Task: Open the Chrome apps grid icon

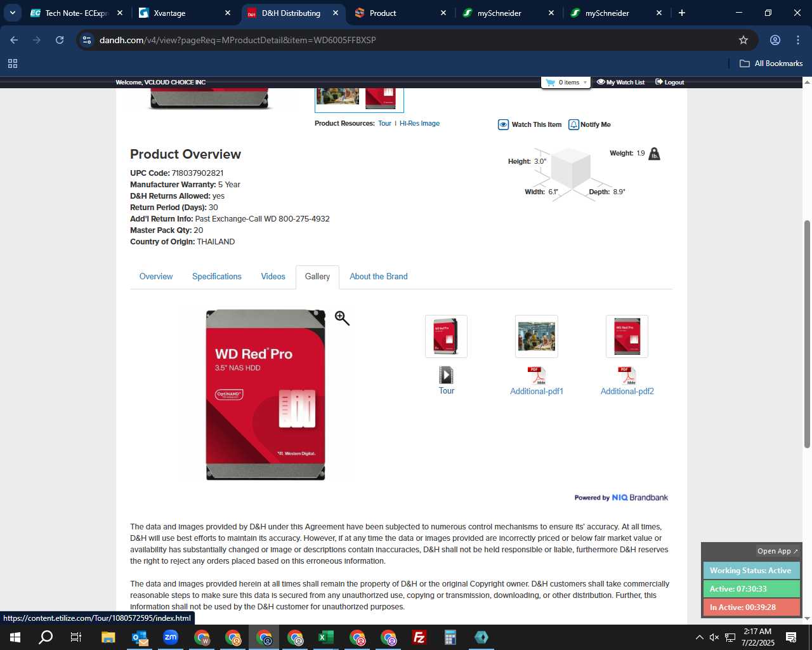Action: coord(13,63)
